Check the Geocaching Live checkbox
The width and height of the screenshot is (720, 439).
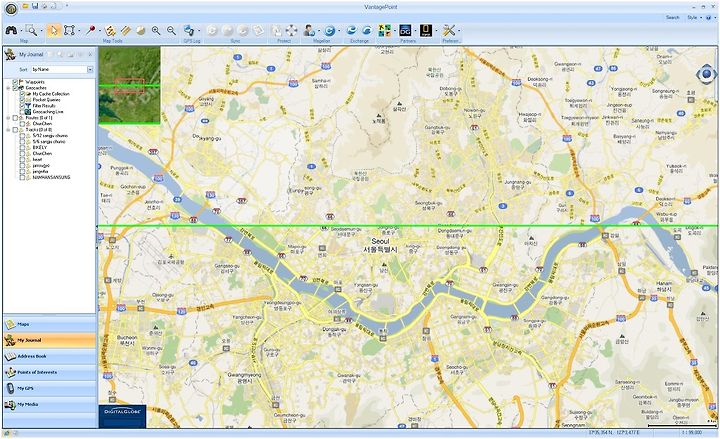pyautogui.click(x=22, y=112)
